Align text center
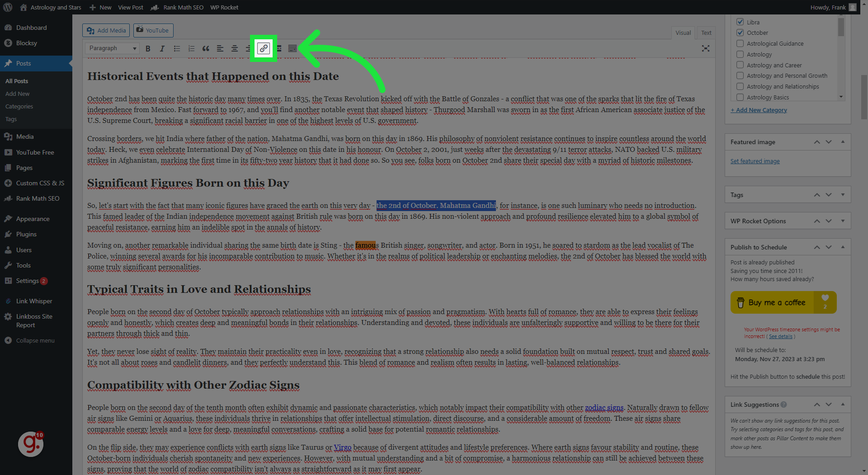Screen dimensions: 868x475 click(x=235, y=48)
